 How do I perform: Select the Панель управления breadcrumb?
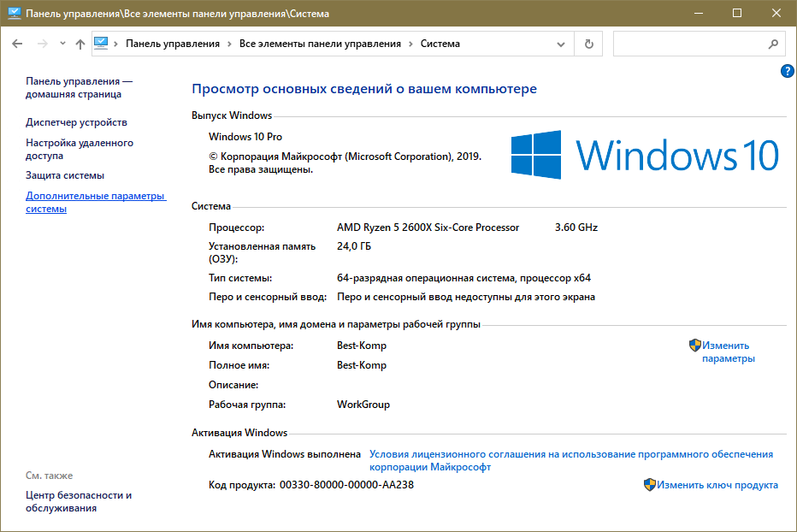[x=172, y=44]
